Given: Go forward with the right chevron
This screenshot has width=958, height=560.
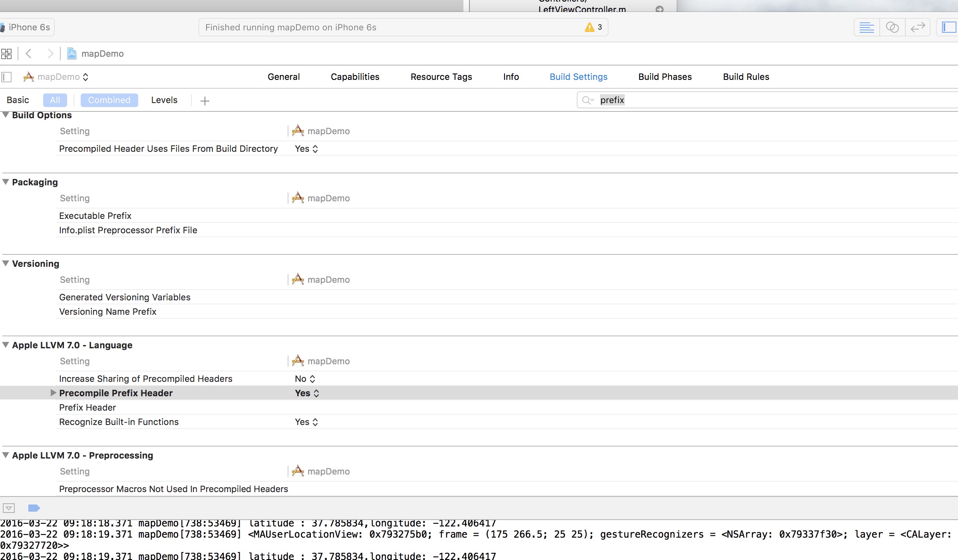Looking at the screenshot, I should [x=50, y=54].
